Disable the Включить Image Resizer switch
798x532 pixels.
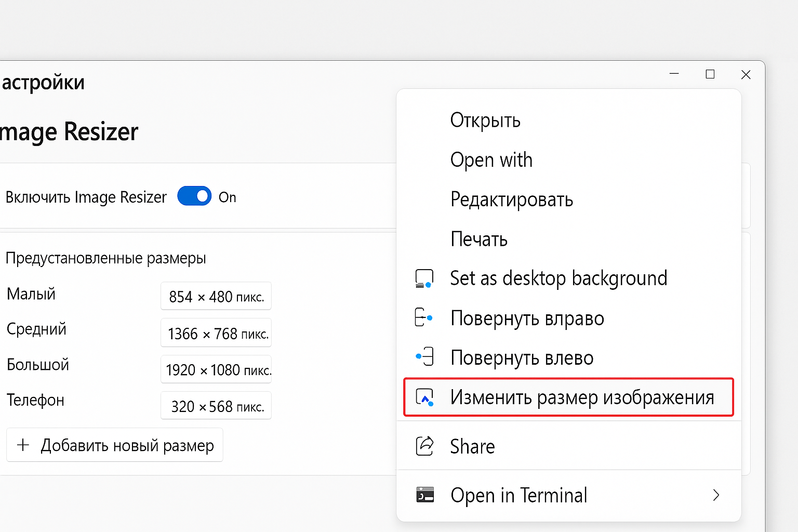(194, 196)
